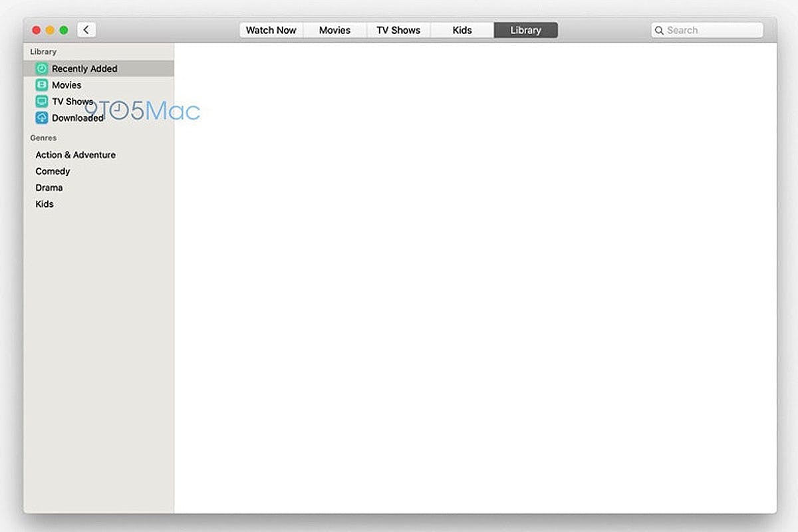Image resolution: width=798 pixels, height=532 pixels.
Task: Click the TV Shows screen icon in sidebar
Action: click(x=42, y=102)
